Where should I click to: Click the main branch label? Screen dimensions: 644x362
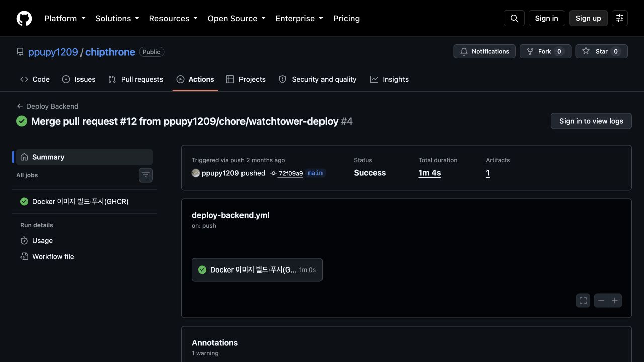tap(315, 173)
